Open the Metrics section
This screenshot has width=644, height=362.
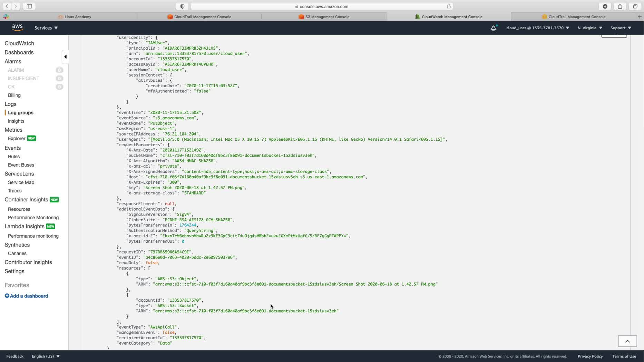[x=13, y=130]
